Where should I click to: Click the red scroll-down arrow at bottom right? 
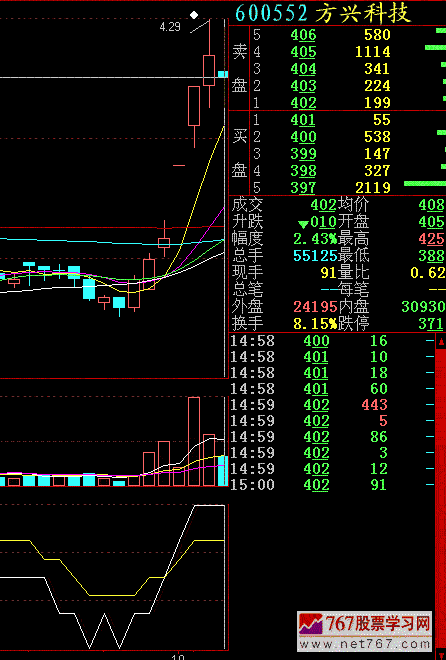(441, 655)
